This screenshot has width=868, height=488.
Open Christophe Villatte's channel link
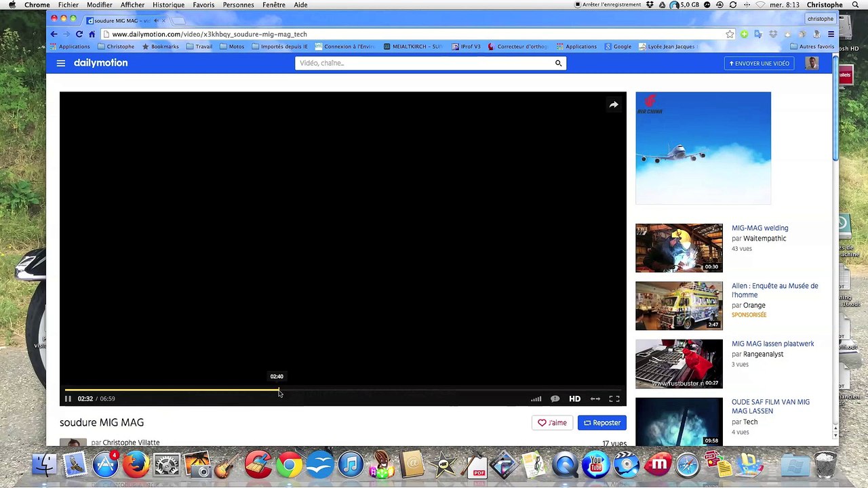(x=131, y=443)
